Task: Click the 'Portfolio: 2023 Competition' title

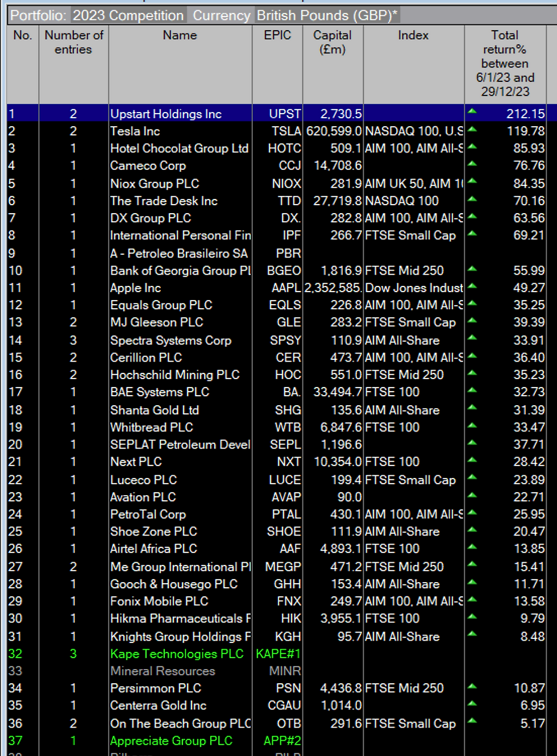Action: [x=97, y=15]
